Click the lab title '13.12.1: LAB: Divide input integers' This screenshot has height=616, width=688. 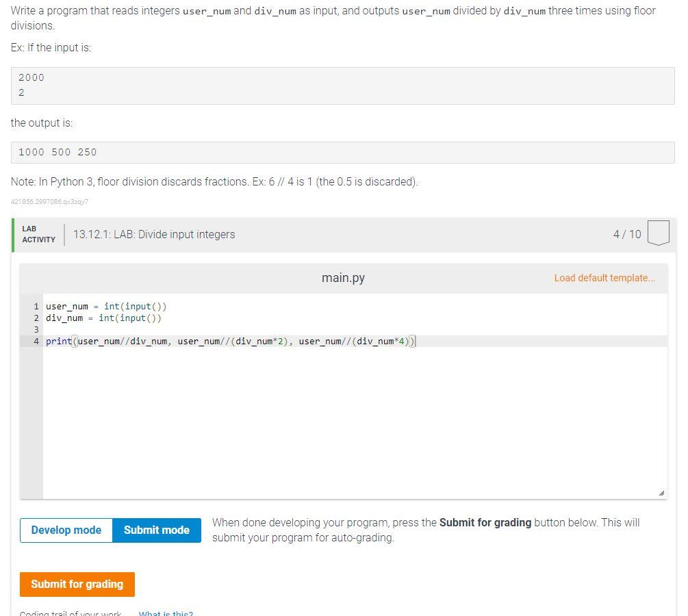[153, 233]
